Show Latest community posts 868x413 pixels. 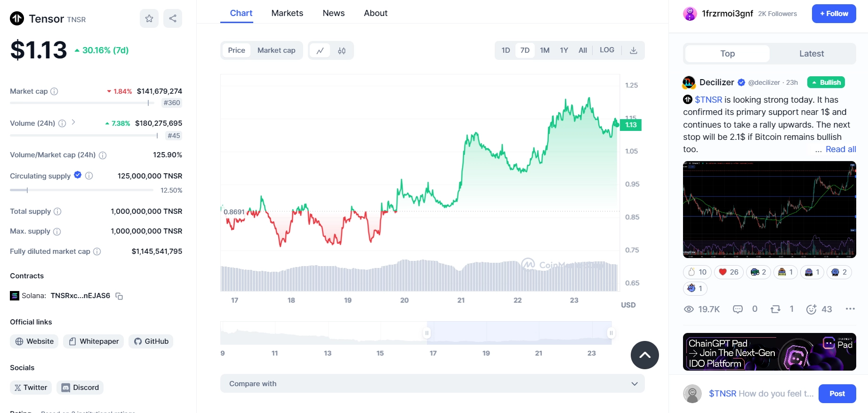coord(812,54)
